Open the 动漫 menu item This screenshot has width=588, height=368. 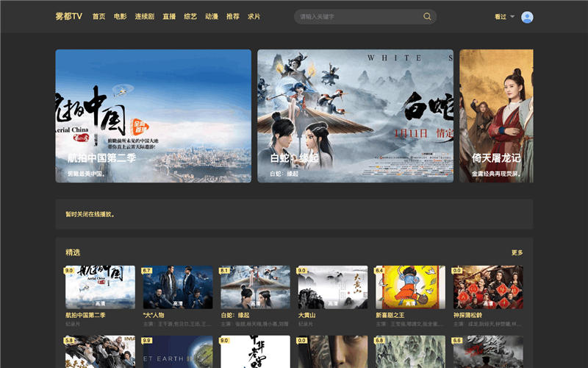click(x=212, y=16)
